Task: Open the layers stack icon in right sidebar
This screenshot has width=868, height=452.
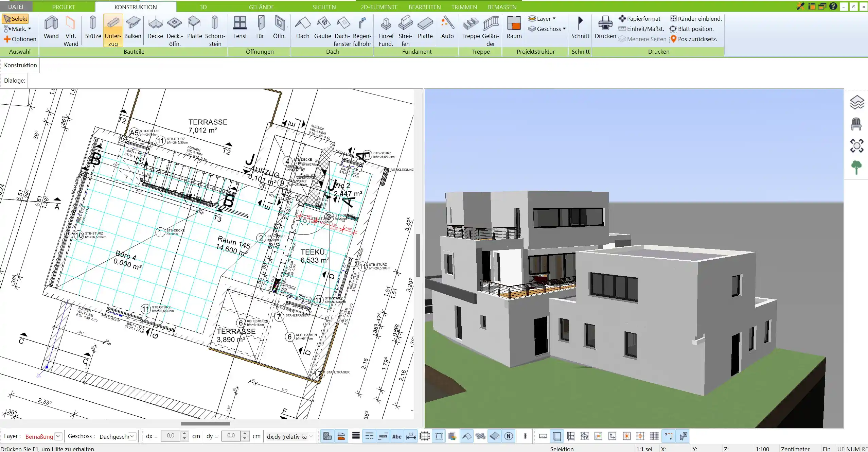Action: 857,102
